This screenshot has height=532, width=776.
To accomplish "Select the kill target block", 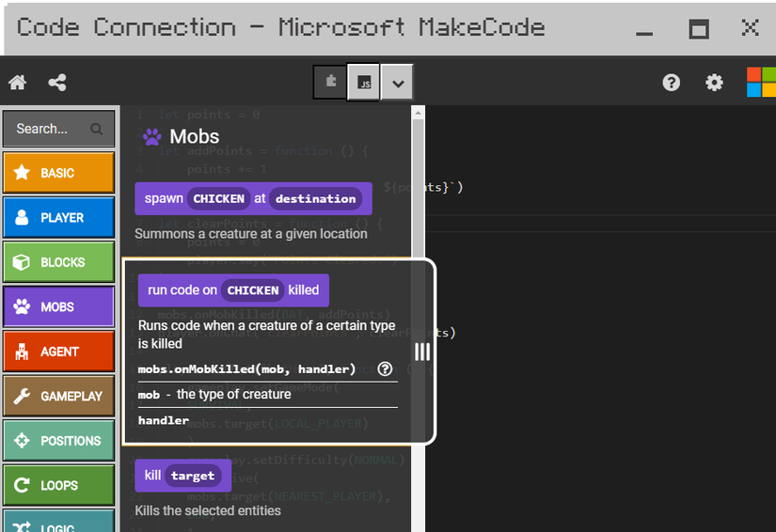I will [153, 476].
